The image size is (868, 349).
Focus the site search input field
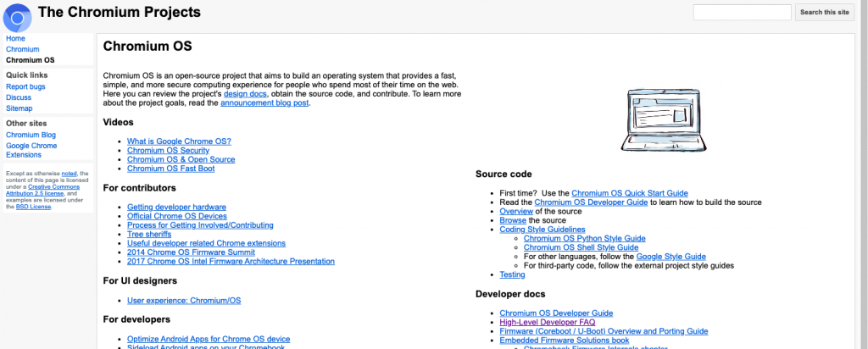click(x=742, y=12)
